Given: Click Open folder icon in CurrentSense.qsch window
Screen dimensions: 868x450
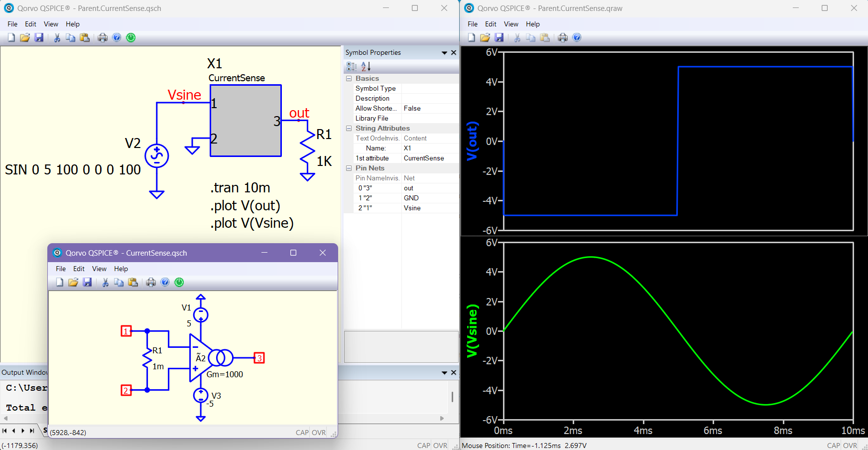Looking at the screenshot, I should click(73, 282).
